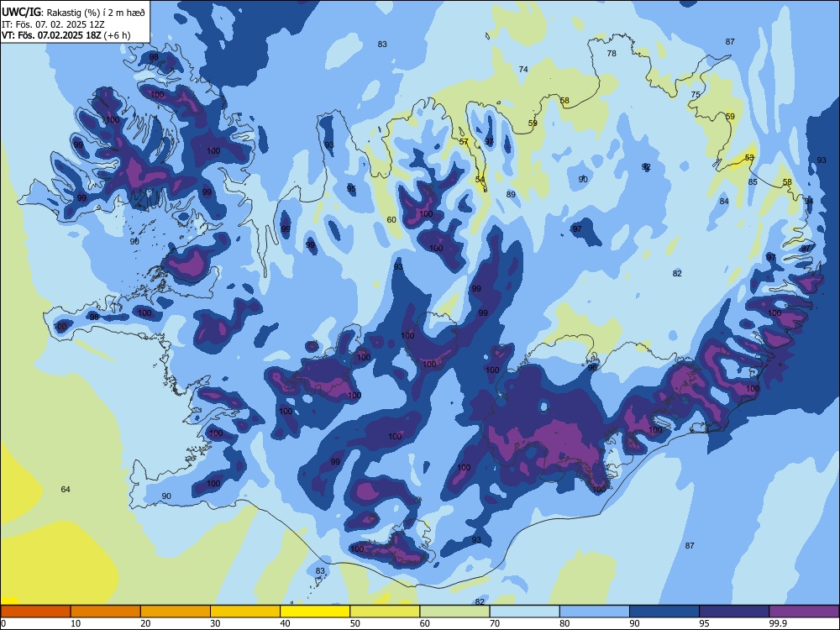
Task: Select the '95' humidity value on the map
Action: (x=351, y=188)
